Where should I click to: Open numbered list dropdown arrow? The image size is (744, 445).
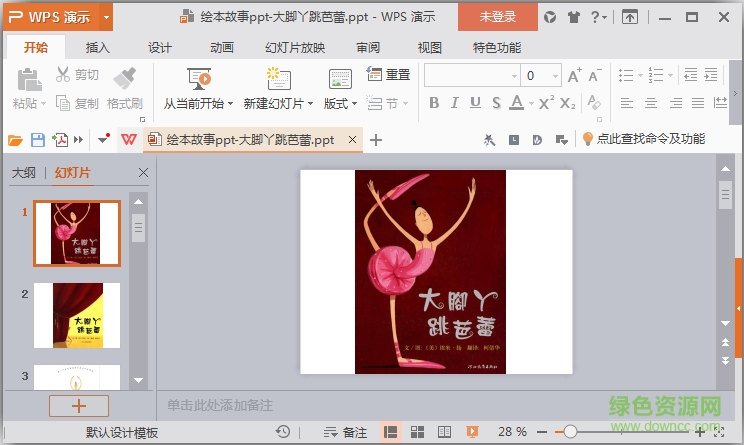pos(670,75)
